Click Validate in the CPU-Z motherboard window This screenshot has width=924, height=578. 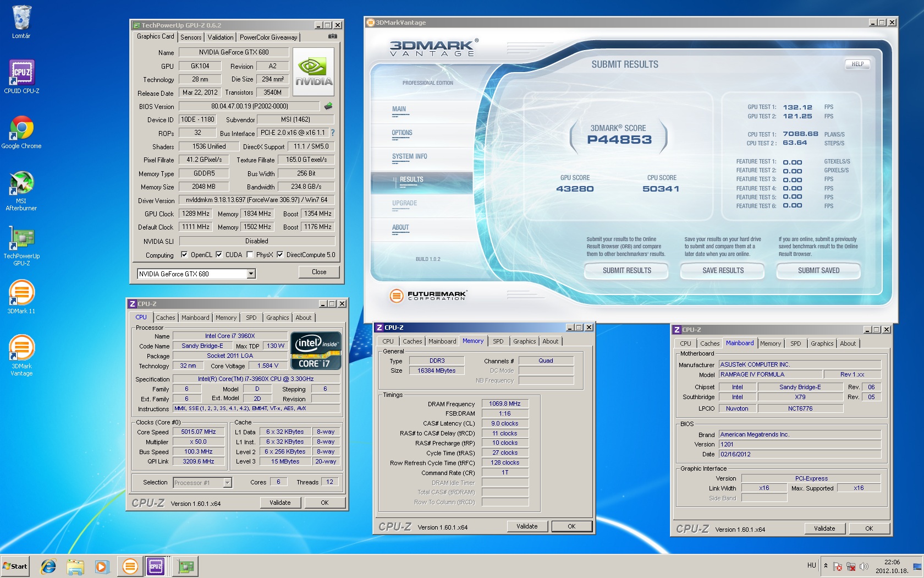[x=824, y=528]
